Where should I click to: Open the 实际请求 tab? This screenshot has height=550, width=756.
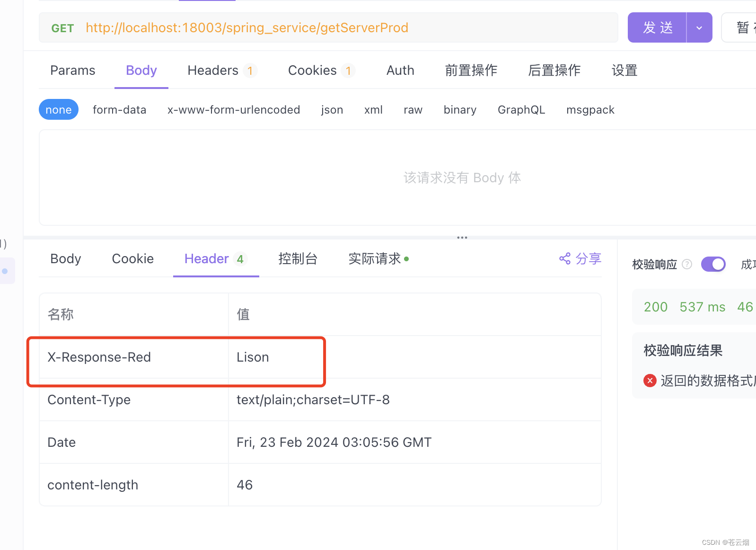[378, 258]
